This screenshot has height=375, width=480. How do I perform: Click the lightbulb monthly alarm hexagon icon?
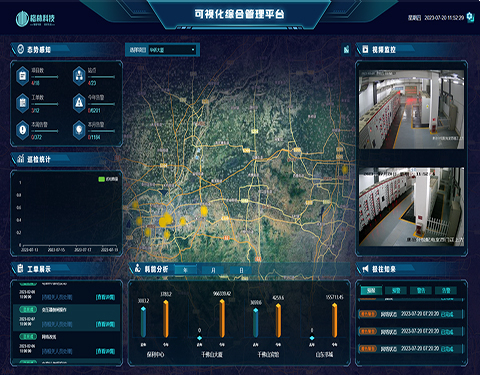pyautogui.click(x=79, y=130)
